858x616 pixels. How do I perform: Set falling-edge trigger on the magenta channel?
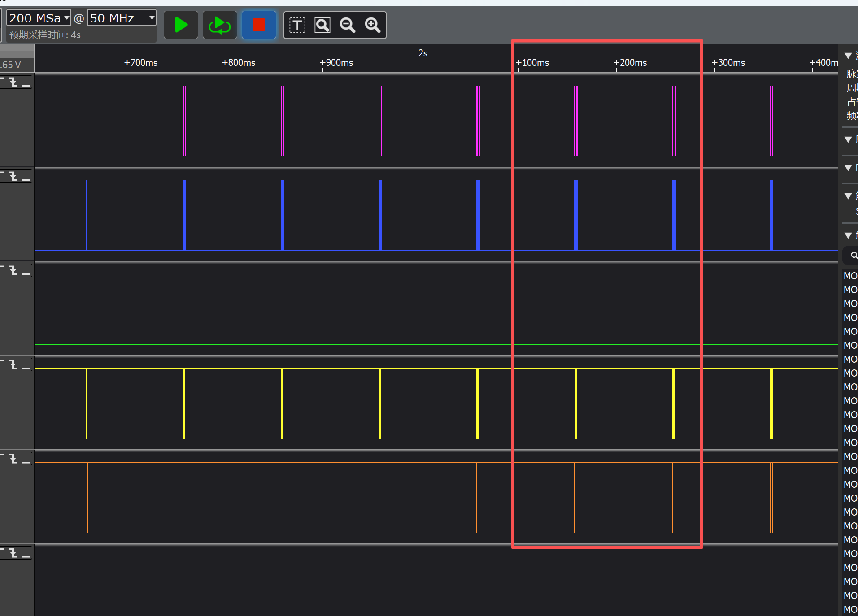point(14,82)
